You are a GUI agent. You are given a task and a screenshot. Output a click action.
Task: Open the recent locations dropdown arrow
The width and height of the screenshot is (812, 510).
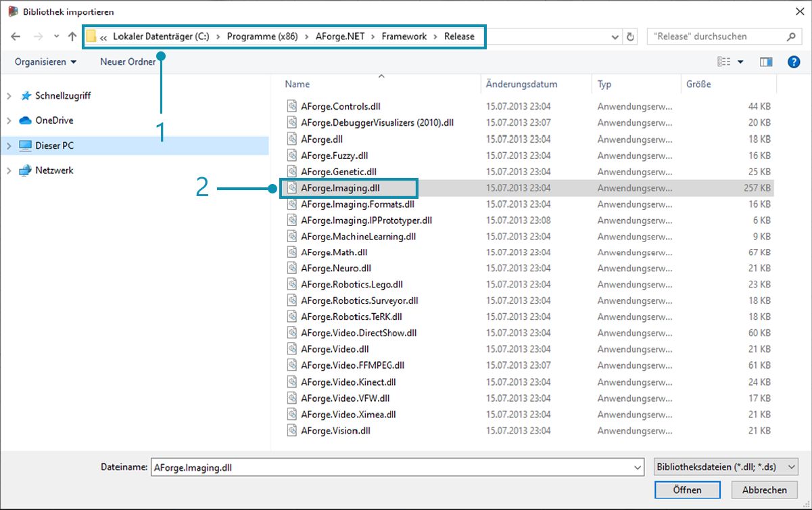pyautogui.click(x=56, y=37)
